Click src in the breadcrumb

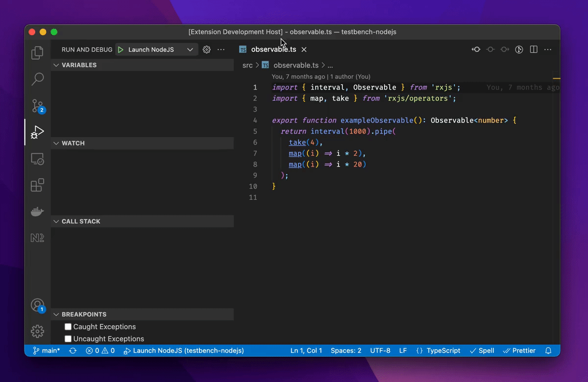point(247,65)
